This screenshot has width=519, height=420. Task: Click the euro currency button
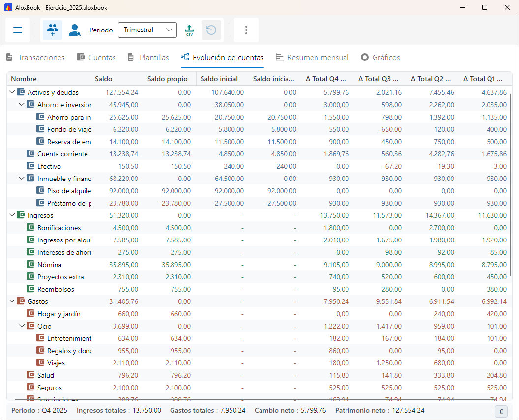[x=501, y=411]
